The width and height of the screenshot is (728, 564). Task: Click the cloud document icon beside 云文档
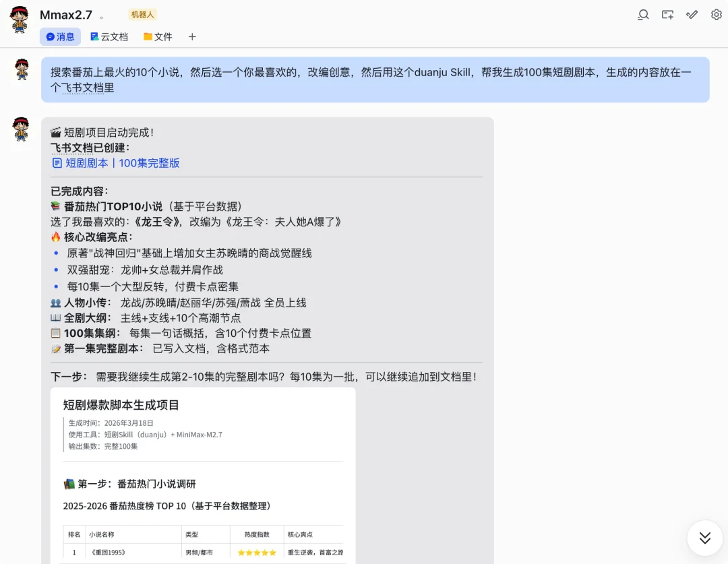[x=92, y=36]
